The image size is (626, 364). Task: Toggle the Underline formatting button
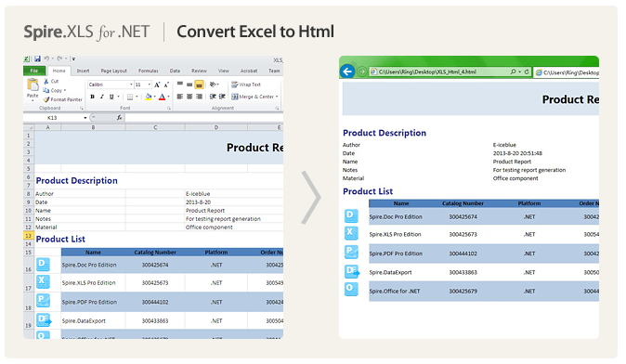[111, 97]
